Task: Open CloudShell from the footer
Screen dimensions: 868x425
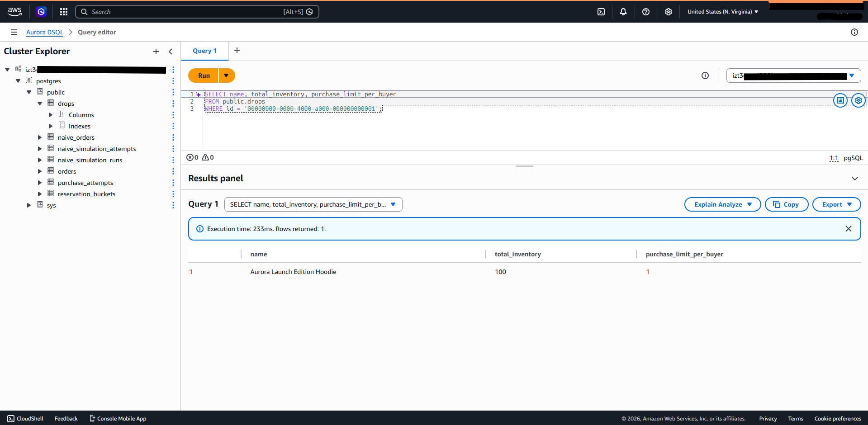Action: (25, 419)
